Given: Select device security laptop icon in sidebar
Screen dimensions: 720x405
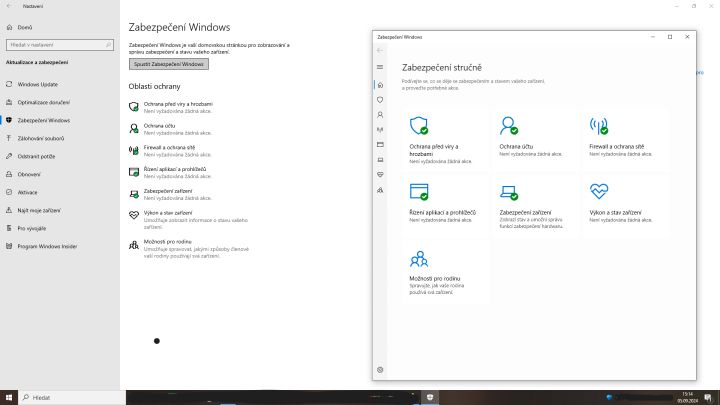Looking at the screenshot, I should pos(380,160).
